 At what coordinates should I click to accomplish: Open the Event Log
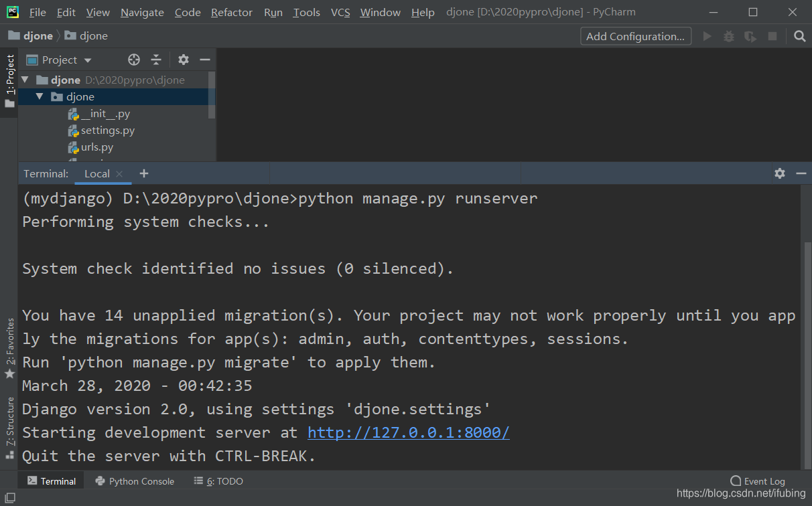757,481
